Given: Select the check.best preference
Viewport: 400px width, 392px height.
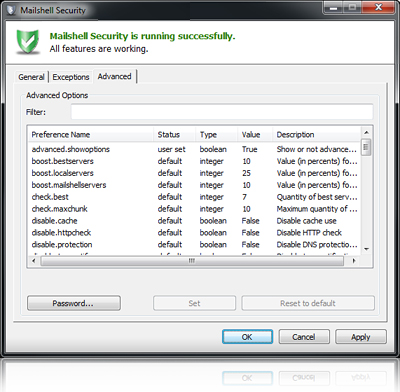Looking at the screenshot, I should coord(194,197).
